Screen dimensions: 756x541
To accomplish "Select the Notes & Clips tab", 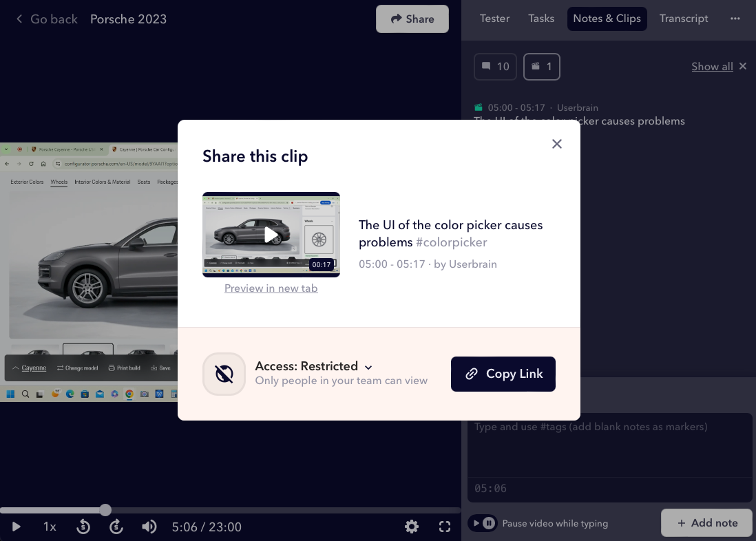I will 607,19.
